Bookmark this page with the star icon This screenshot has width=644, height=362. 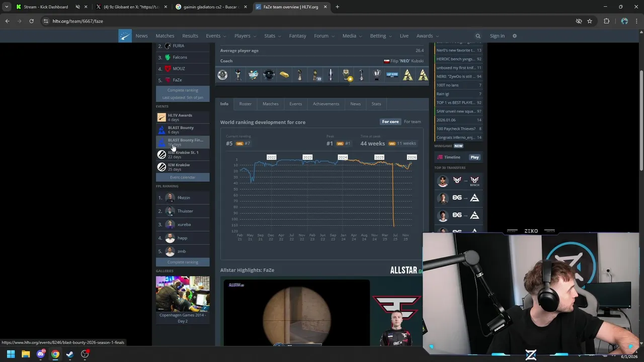tap(590, 21)
